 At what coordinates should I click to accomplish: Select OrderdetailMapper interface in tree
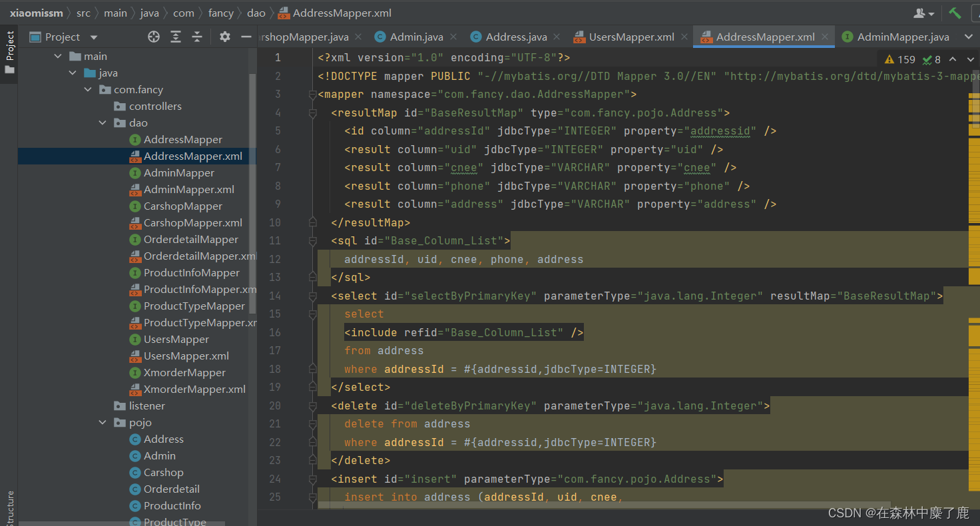pos(184,240)
